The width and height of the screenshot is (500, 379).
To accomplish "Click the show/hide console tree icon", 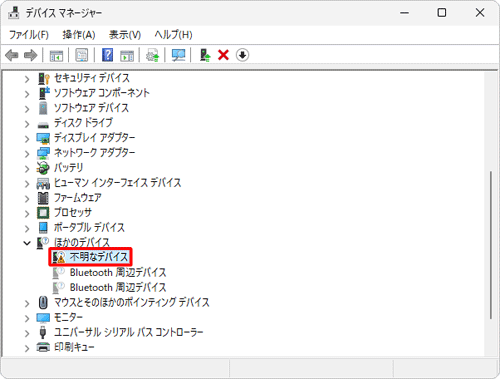I will click(x=56, y=55).
